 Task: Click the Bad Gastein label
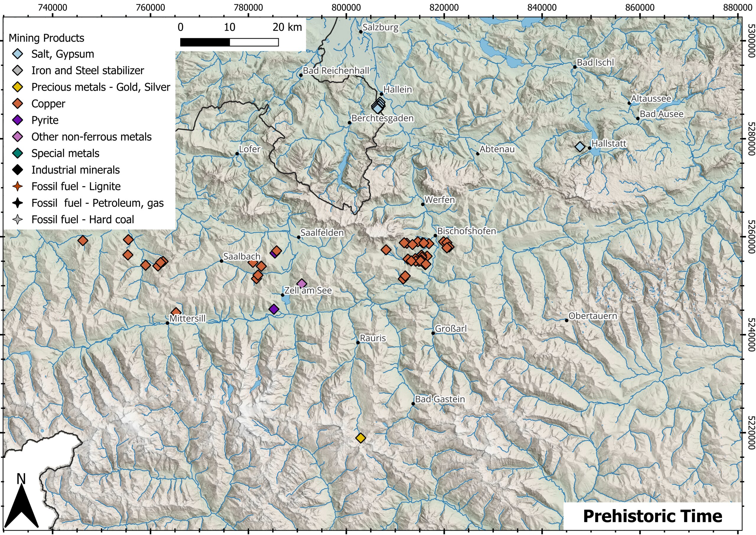tap(440, 399)
